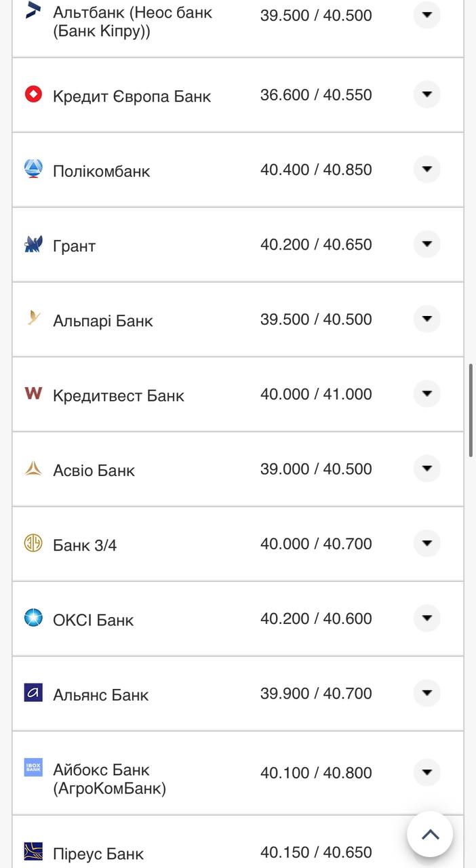476x868 pixels.
Task: Expand the Альтбанк exchange rate details
Action: [427, 14]
